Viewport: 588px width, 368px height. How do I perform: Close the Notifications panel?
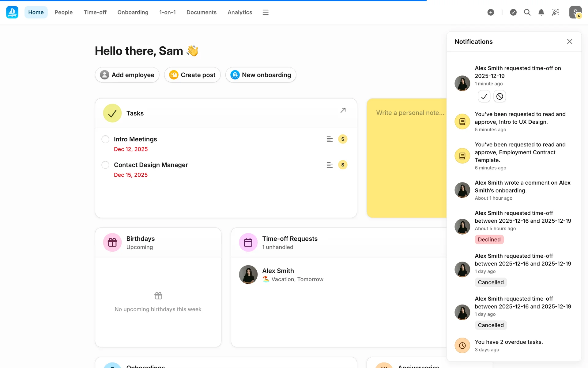[569, 41]
